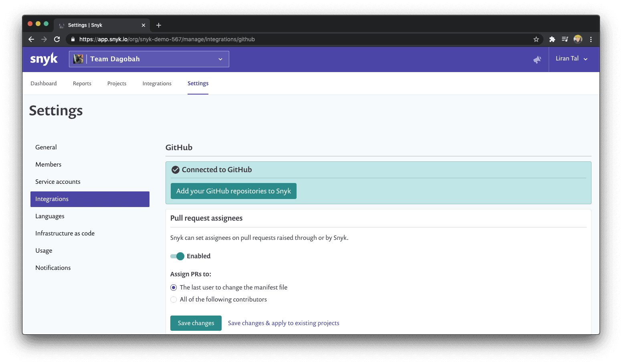622x364 pixels.
Task: Click the Snyk logo in header
Action: [44, 59]
